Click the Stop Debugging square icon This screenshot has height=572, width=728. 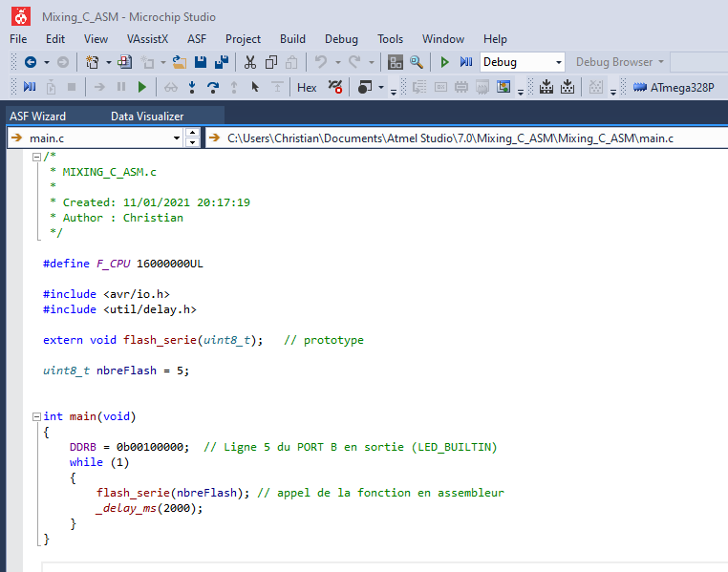[71, 87]
